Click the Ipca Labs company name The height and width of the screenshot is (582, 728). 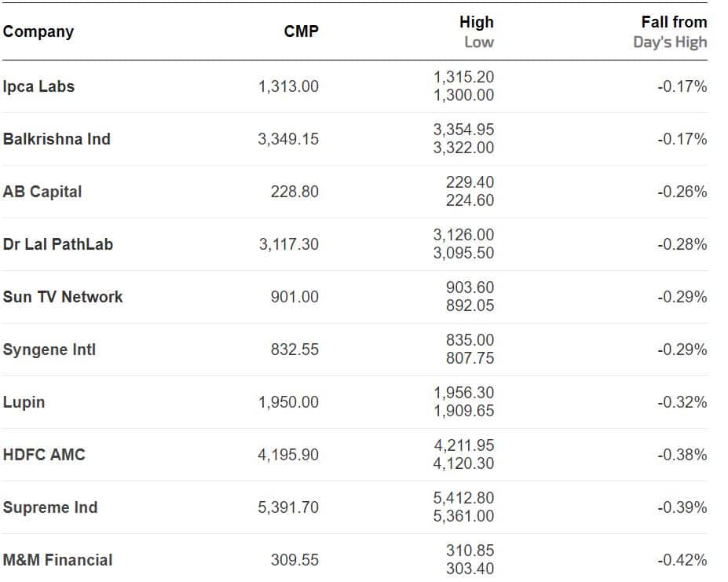38,86
